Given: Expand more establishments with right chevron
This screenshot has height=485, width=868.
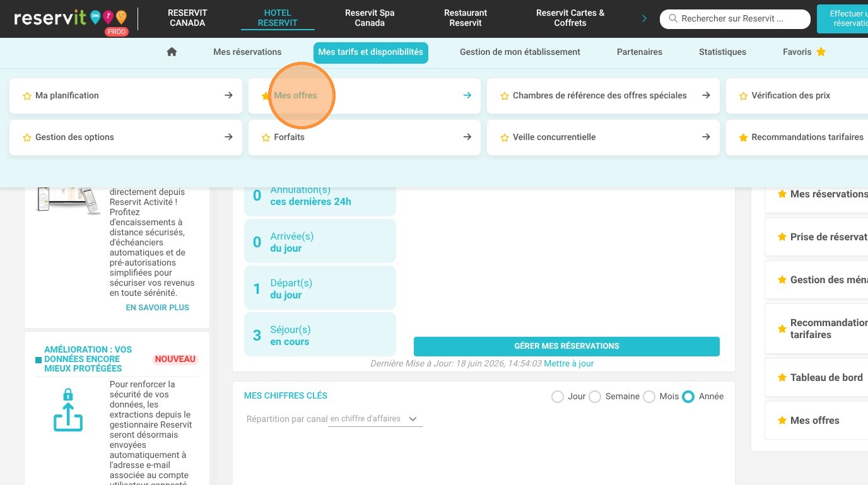Looking at the screenshot, I should tap(644, 18).
